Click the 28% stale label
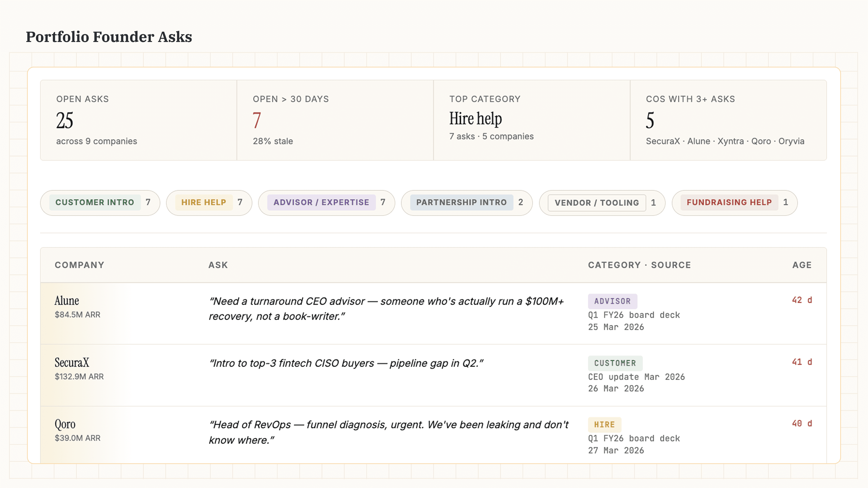 273,141
